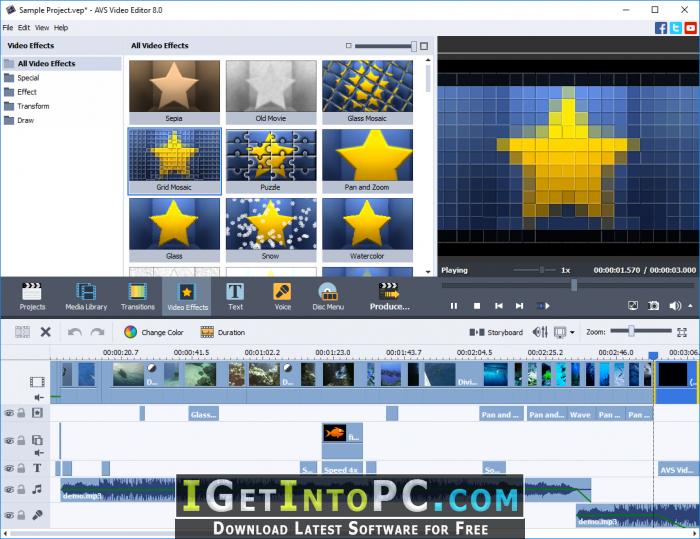Lock the video overlay track
This screenshot has height=539, width=700.
click(21, 441)
